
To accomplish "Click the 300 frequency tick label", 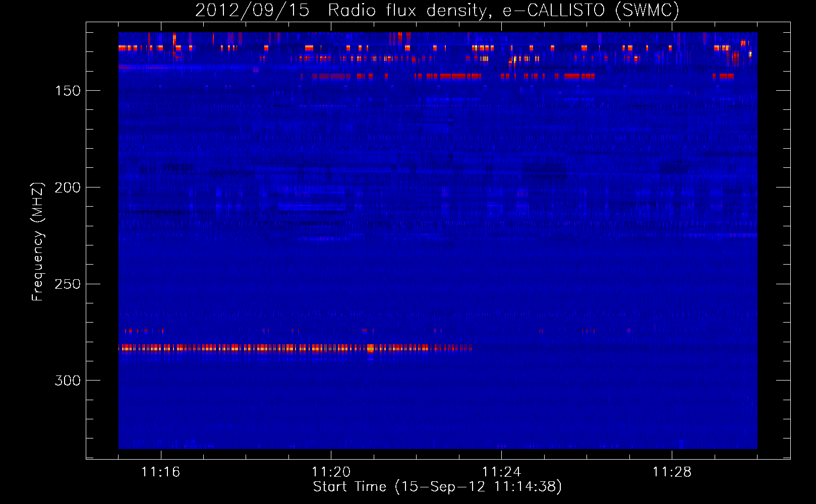I will click(x=68, y=381).
